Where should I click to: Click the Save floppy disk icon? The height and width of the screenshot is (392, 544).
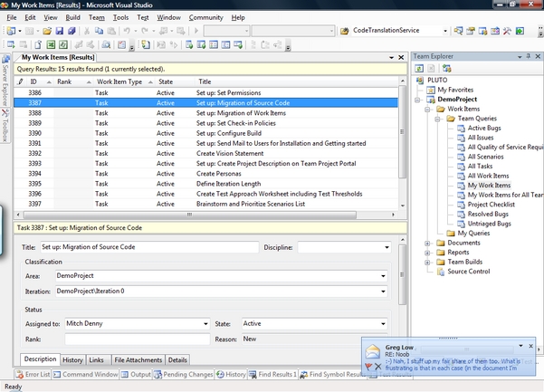pos(60,31)
